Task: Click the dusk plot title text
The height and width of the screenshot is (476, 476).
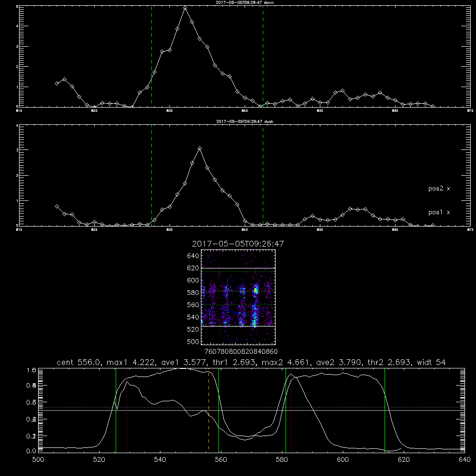Action: tap(245, 121)
